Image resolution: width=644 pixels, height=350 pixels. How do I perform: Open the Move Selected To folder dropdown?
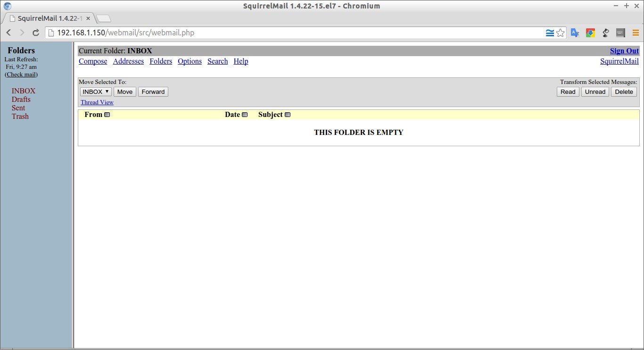96,92
